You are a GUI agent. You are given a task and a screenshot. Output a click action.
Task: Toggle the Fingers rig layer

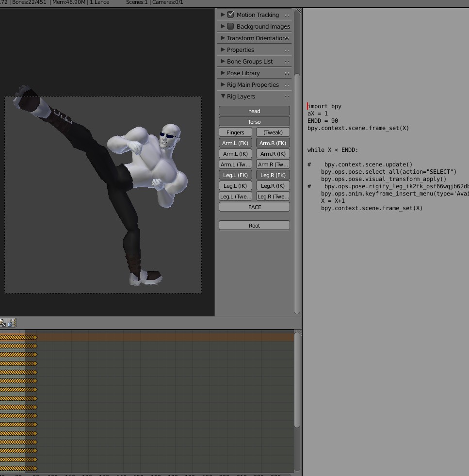tap(235, 132)
